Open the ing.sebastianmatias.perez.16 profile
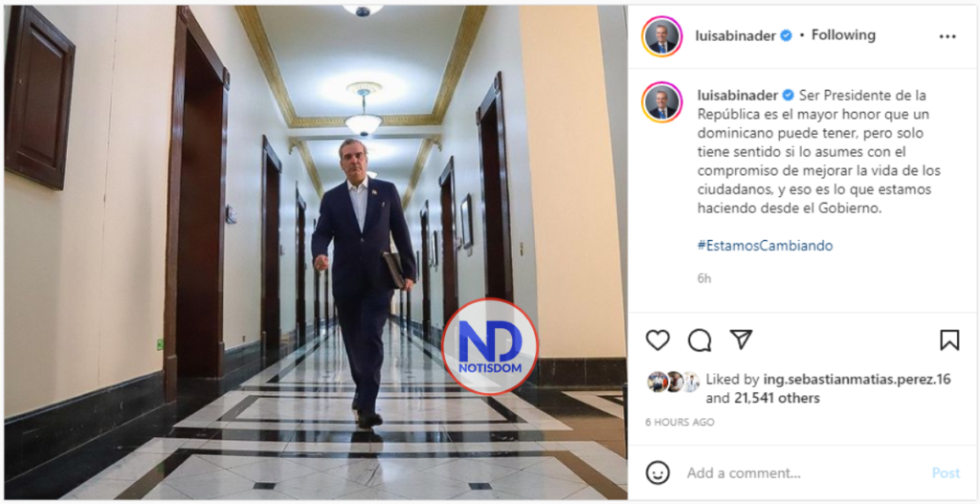The width and height of the screenshot is (980, 504). [x=857, y=379]
